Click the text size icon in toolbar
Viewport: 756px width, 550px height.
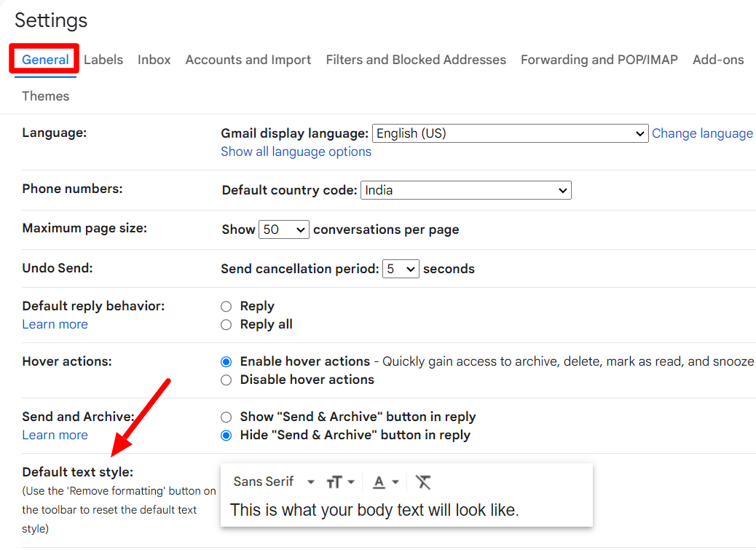334,482
